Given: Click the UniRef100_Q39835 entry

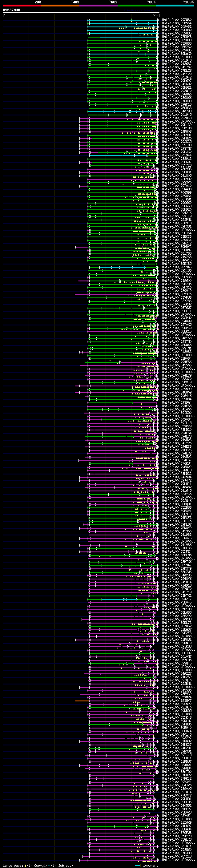Looking at the screenshot, I should 177,34.
